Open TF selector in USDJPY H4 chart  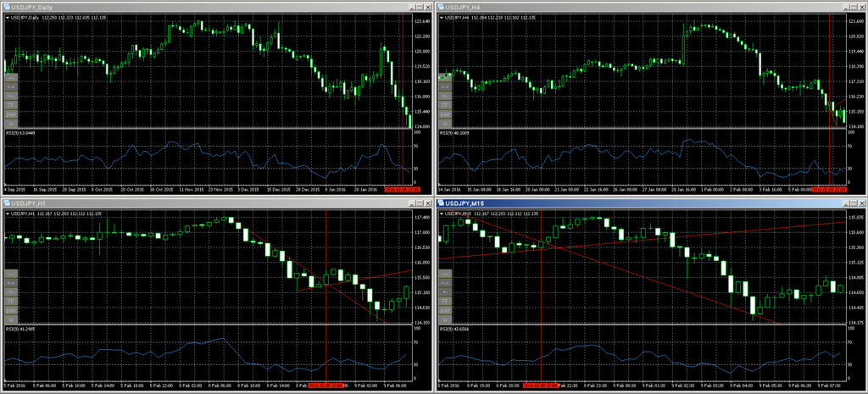pos(445,105)
